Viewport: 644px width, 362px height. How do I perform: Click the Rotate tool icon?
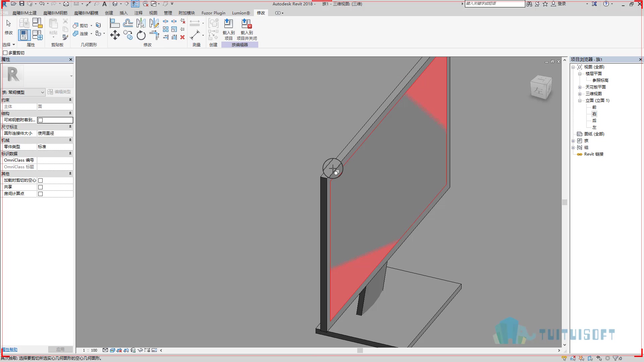(x=141, y=35)
